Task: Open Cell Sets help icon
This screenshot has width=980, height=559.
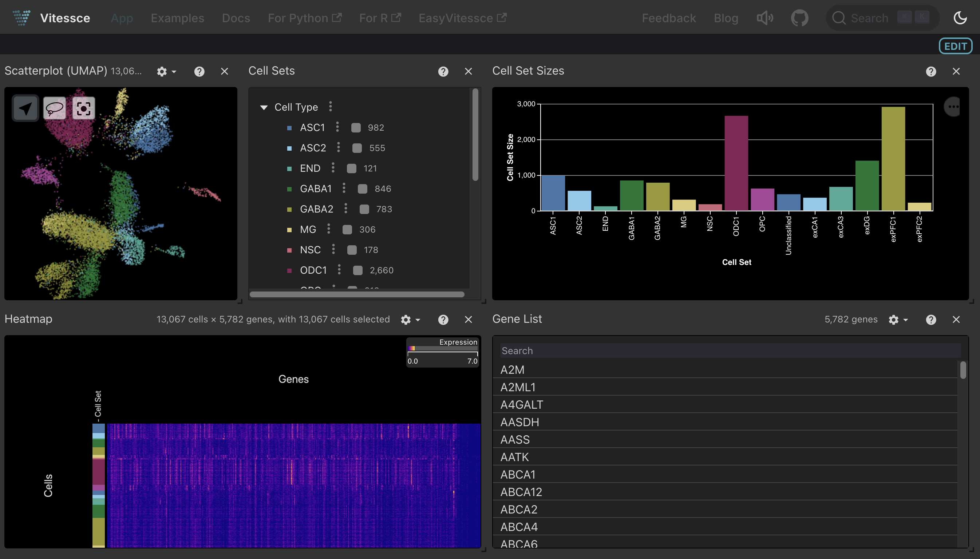Action: coord(443,71)
